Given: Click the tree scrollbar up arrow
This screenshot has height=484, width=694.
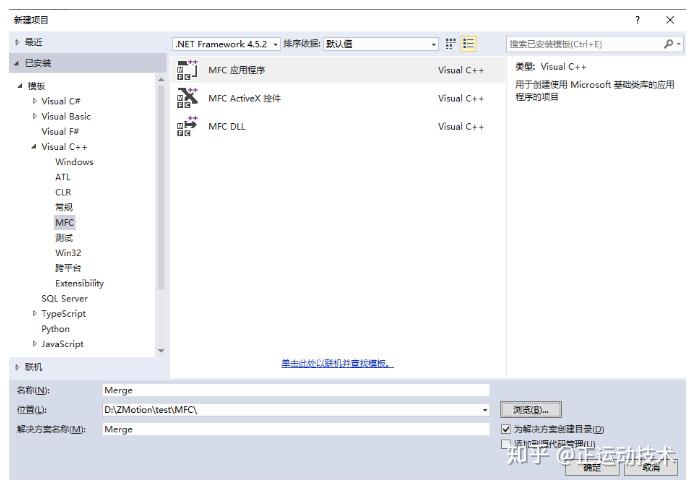Looking at the screenshot, I should (161, 80).
